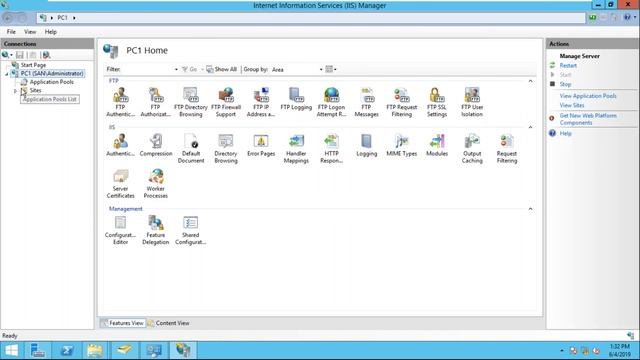Open FTP Logon Attempt Restrictions
This screenshot has height=360, width=640.
click(331, 102)
